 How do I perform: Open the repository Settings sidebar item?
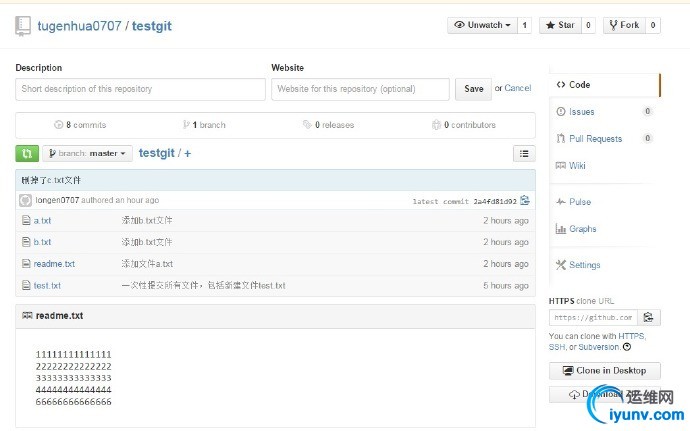(584, 265)
